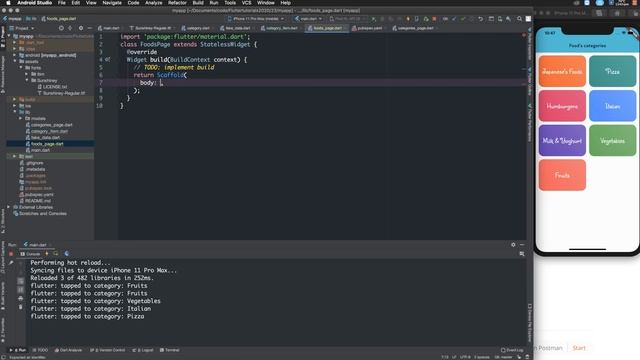The width and height of the screenshot is (640, 360).
Task: Click the gutter override marker on line 4
Action: coord(107,60)
